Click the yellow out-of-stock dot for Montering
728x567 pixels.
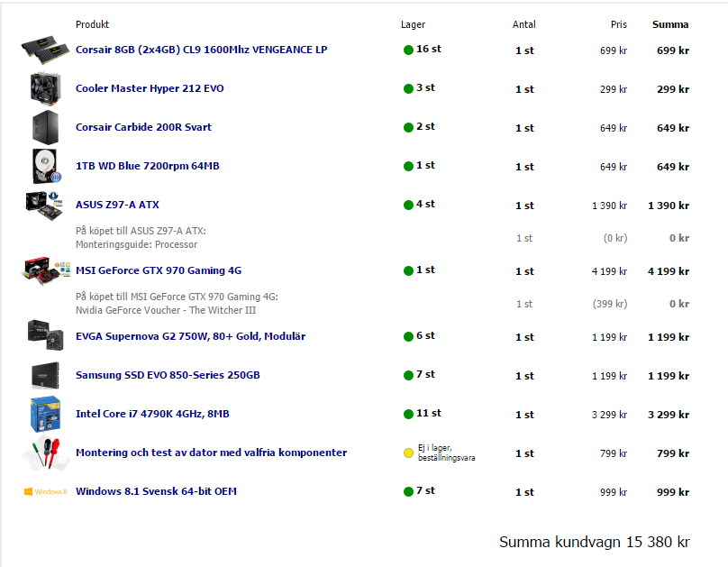pos(408,453)
